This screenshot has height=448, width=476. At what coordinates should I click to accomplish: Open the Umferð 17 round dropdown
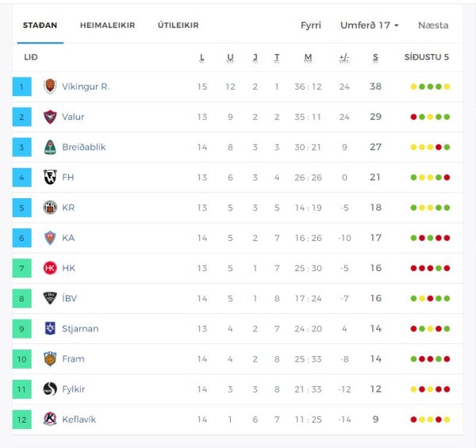(x=369, y=25)
